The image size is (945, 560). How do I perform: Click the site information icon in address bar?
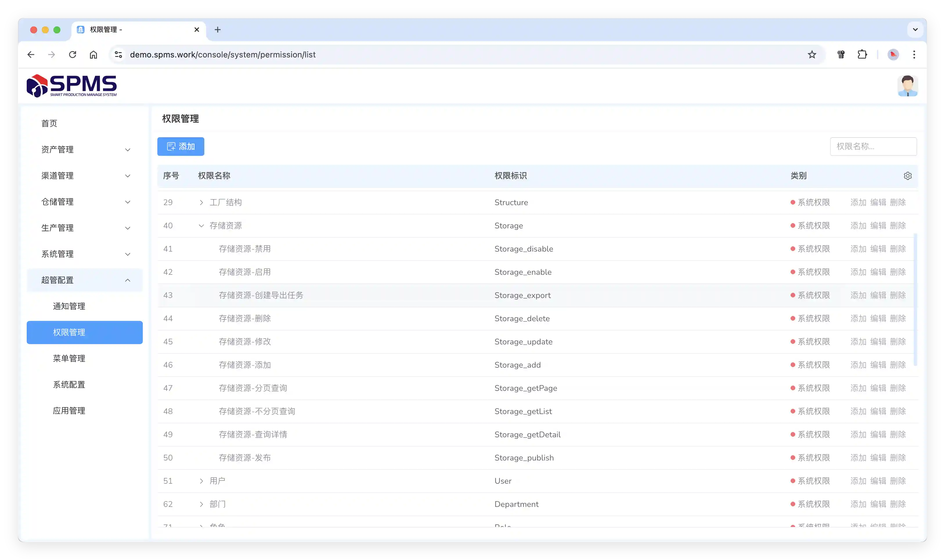pyautogui.click(x=118, y=55)
